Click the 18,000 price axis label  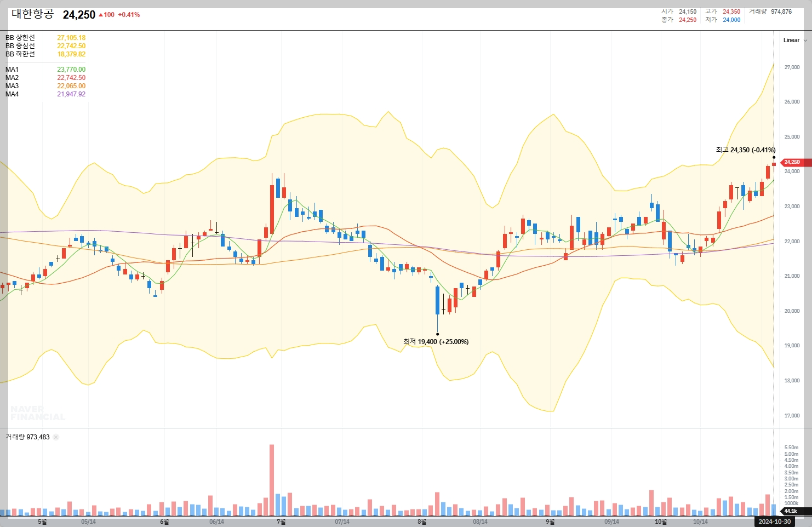[792, 381]
